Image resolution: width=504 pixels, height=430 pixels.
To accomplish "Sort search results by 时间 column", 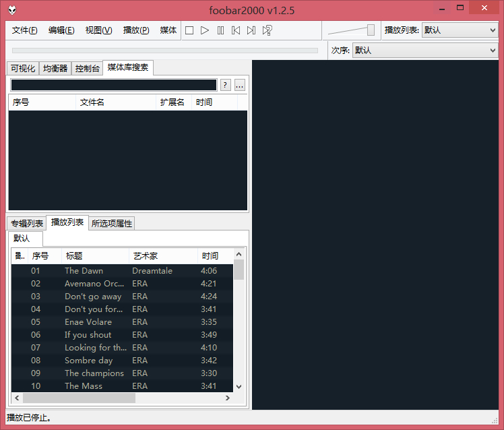I will (215, 102).
